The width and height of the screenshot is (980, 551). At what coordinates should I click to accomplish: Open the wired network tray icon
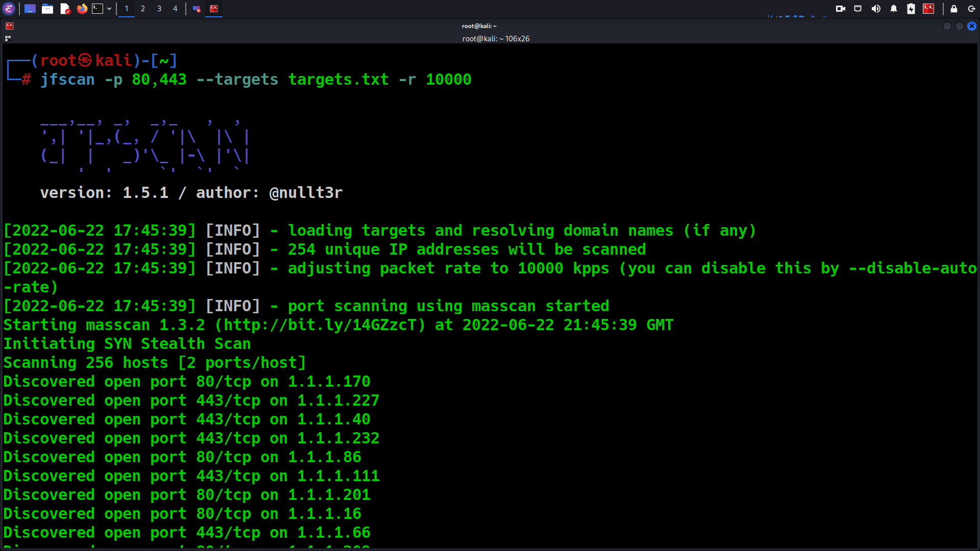point(858,9)
